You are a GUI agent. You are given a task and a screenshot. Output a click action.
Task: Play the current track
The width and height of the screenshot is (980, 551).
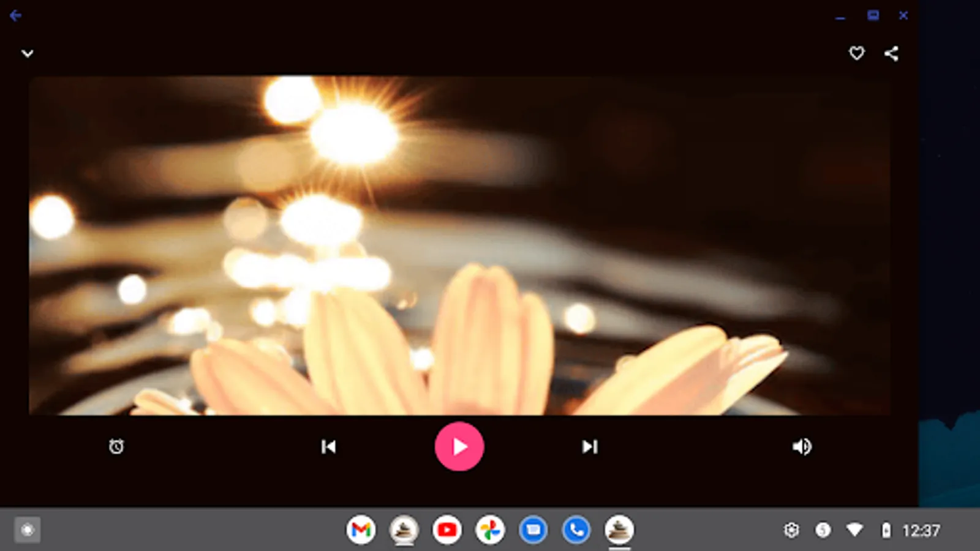pos(459,447)
